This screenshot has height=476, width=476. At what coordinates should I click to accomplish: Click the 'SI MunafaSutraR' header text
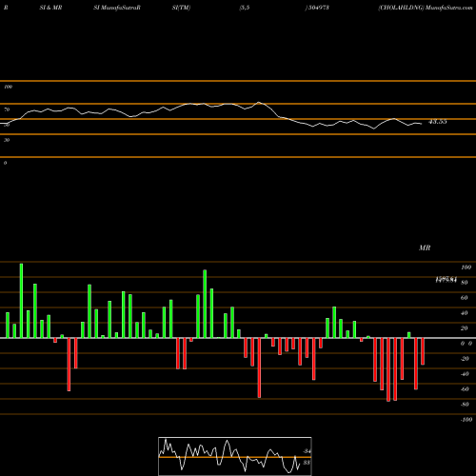[x=117, y=8]
